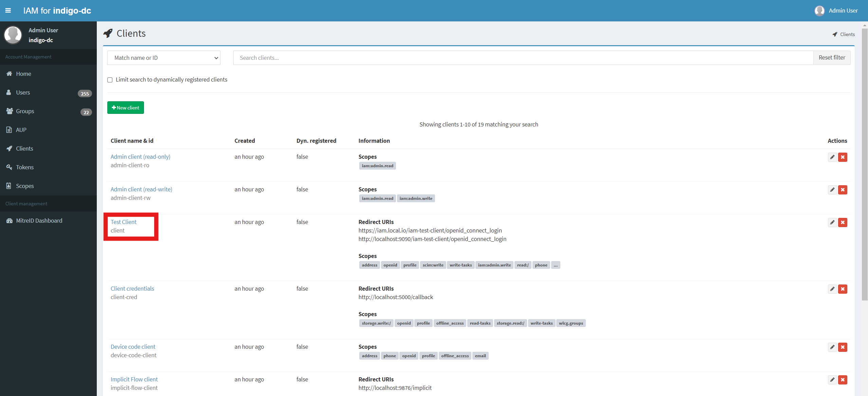This screenshot has width=868, height=396.
Task: Select Clients in the top-right breadcrumb
Action: pyautogui.click(x=847, y=34)
